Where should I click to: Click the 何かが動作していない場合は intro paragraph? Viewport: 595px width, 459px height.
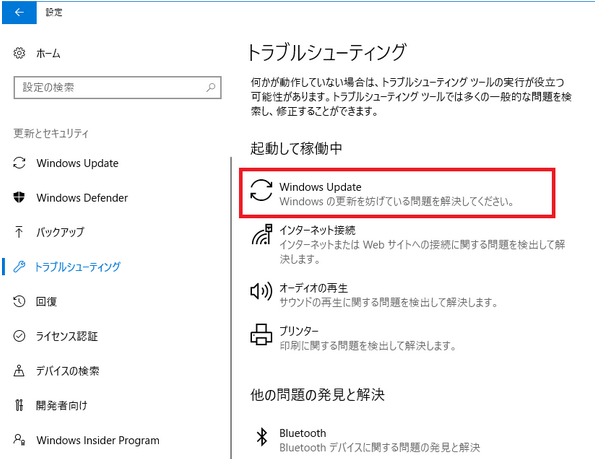pyautogui.click(x=411, y=96)
